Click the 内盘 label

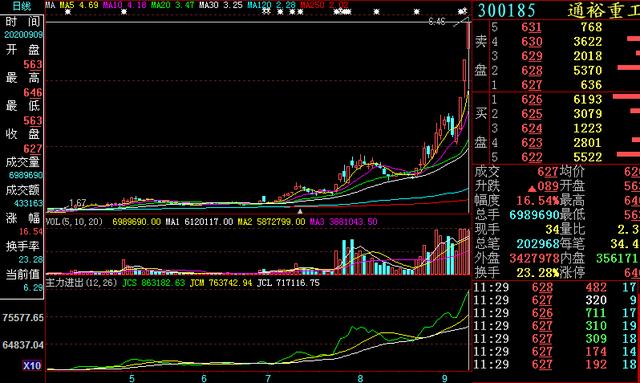tap(572, 258)
